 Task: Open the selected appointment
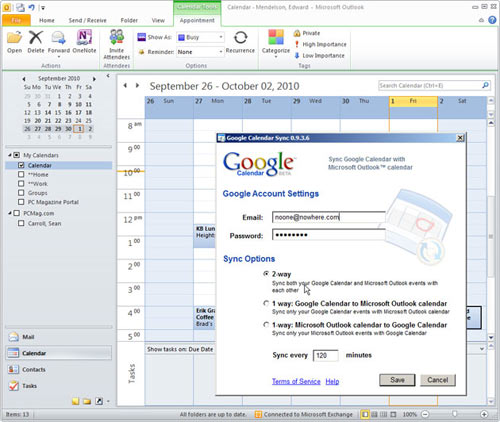(x=15, y=42)
